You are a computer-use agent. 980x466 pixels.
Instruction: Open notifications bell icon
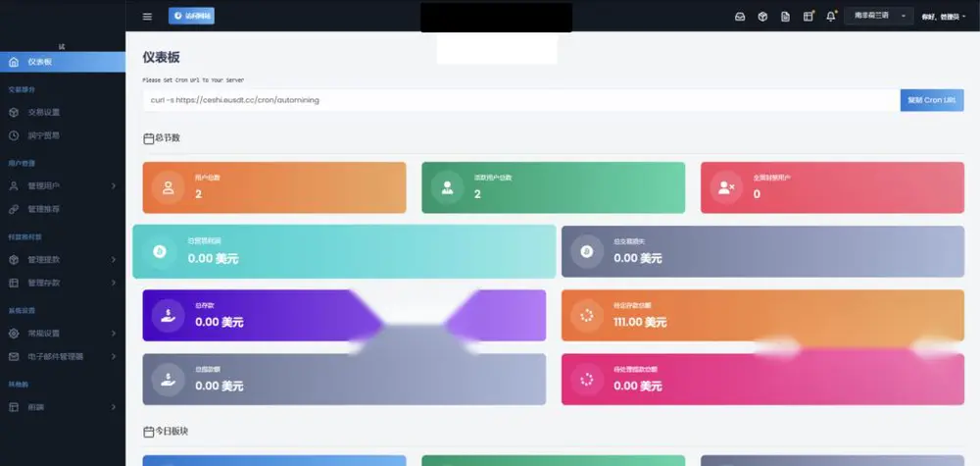tap(831, 17)
